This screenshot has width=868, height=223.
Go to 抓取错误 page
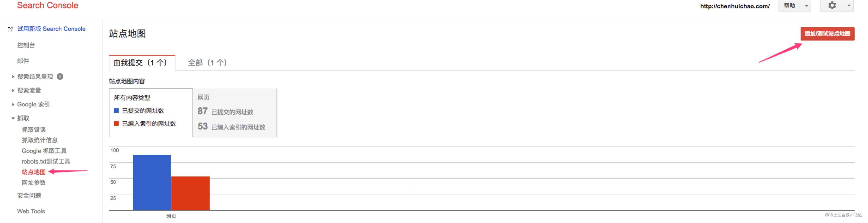pyautogui.click(x=34, y=129)
